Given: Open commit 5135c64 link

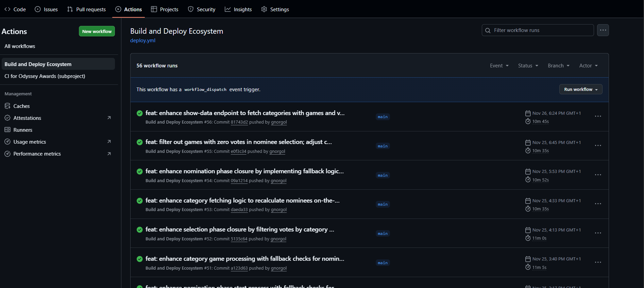Looking at the screenshot, I should [x=239, y=239].
